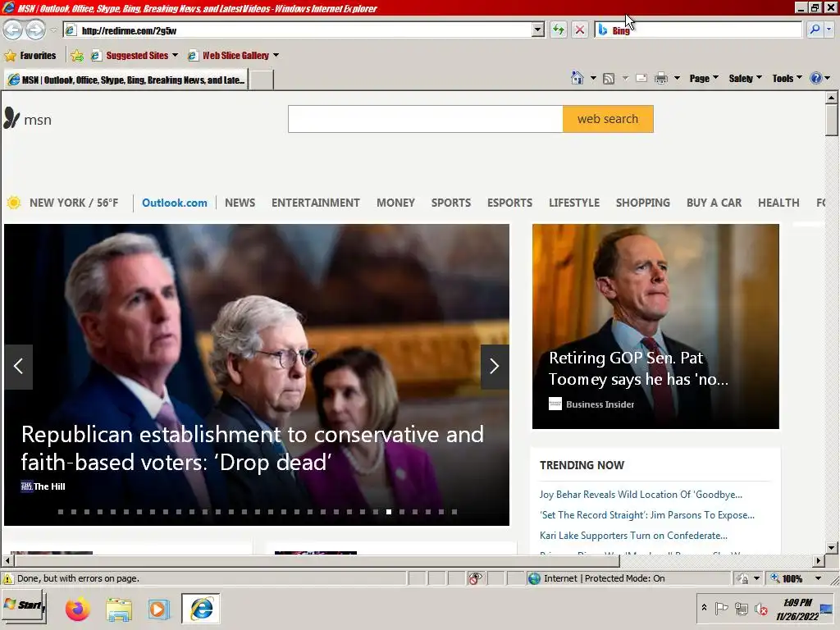Click the highlighted carousel indicator dot
Screen dimensions: 840x630
pos(389,512)
